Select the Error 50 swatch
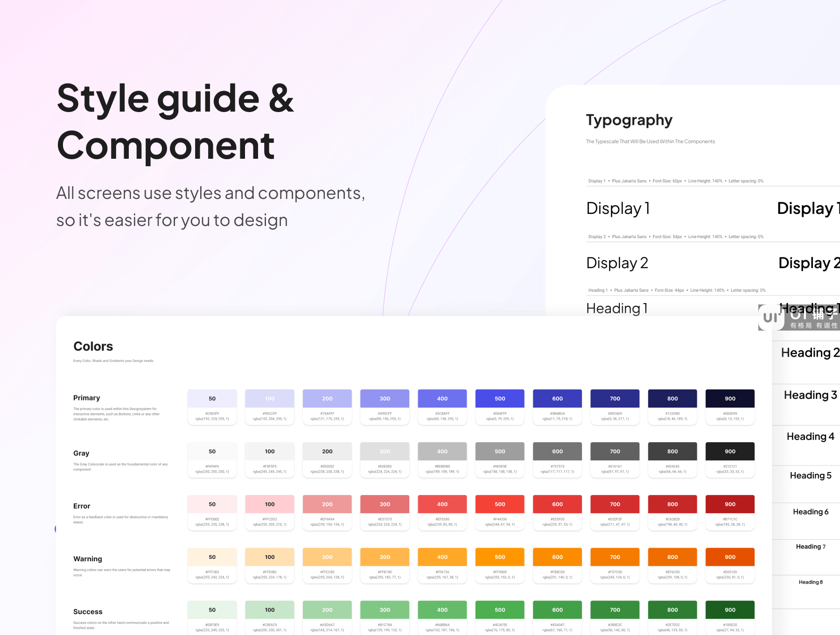 click(212, 512)
